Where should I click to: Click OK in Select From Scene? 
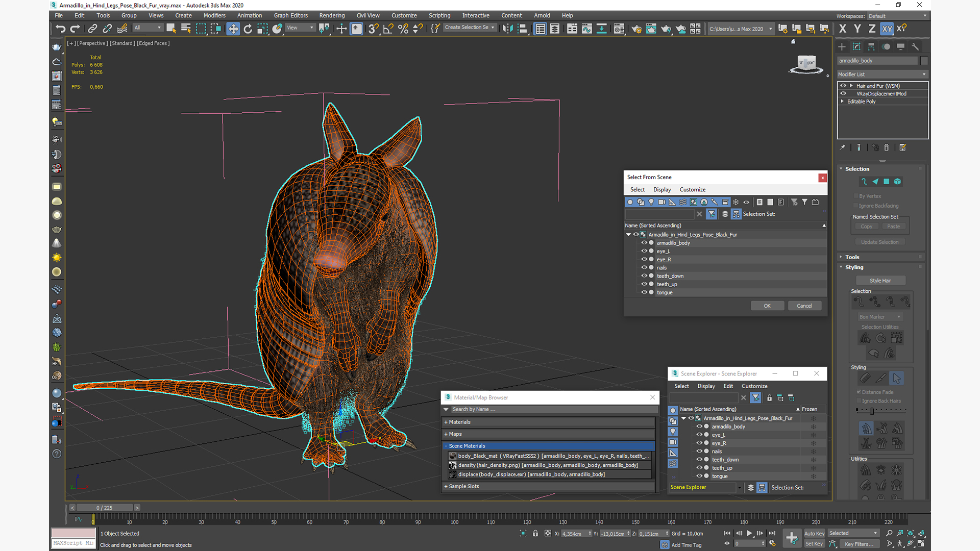pos(767,306)
